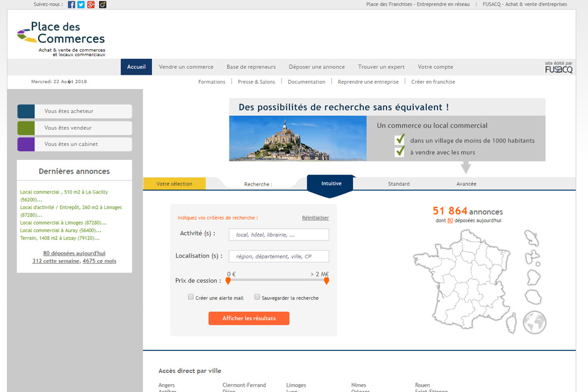The image size is (588, 392).
Task: Click the blue acheteur color block
Action: coord(26,111)
